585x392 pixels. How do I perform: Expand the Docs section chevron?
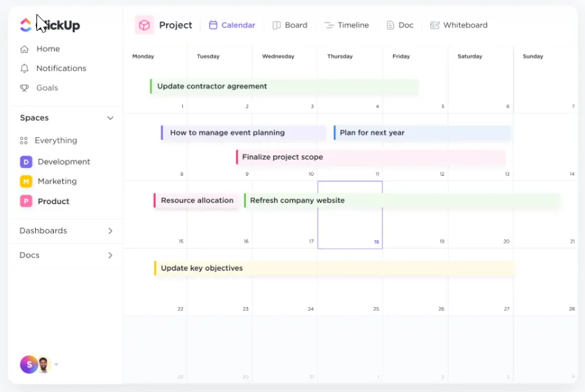(x=110, y=255)
